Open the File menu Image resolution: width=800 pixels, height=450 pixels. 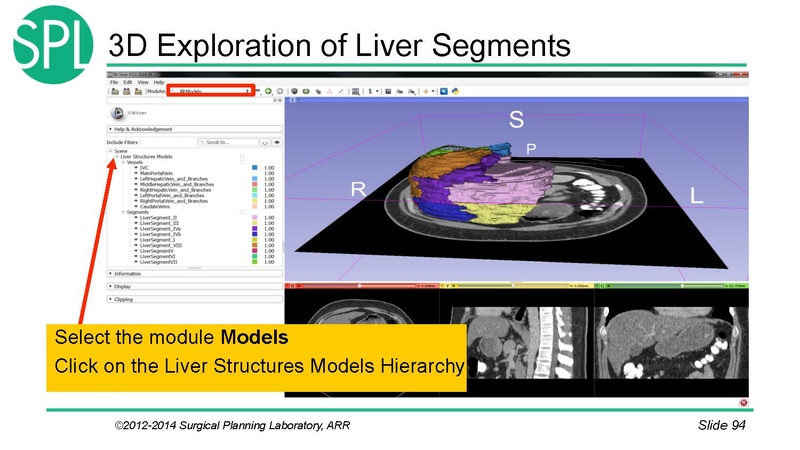(x=114, y=82)
